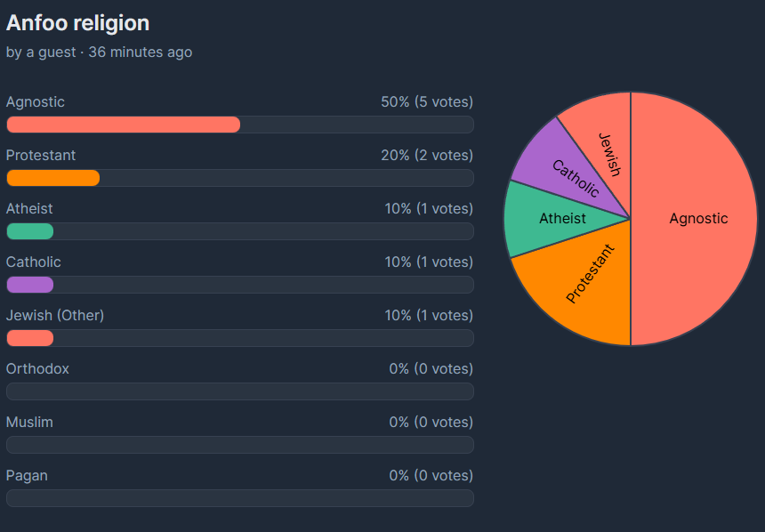Click the Agnostic slice in the pie chart
This screenshot has width=765, height=532.
click(698, 219)
